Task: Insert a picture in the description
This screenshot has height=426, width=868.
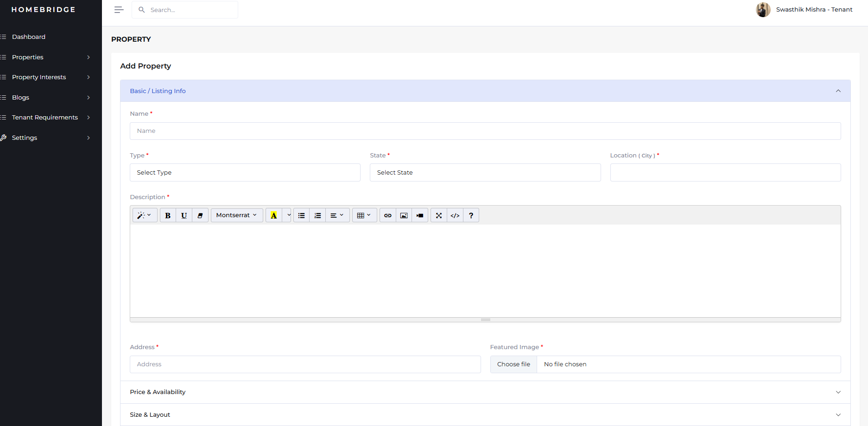Action: [404, 215]
